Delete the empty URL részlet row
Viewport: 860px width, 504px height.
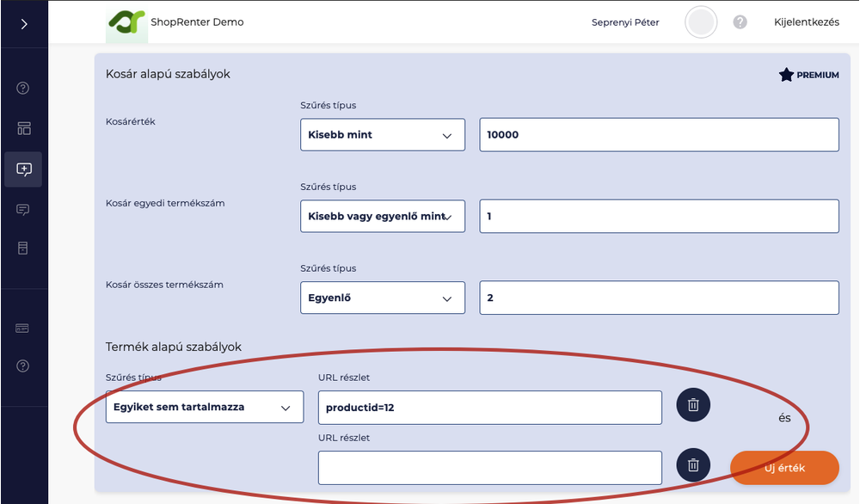pyautogui.click(x=693, y=465)
